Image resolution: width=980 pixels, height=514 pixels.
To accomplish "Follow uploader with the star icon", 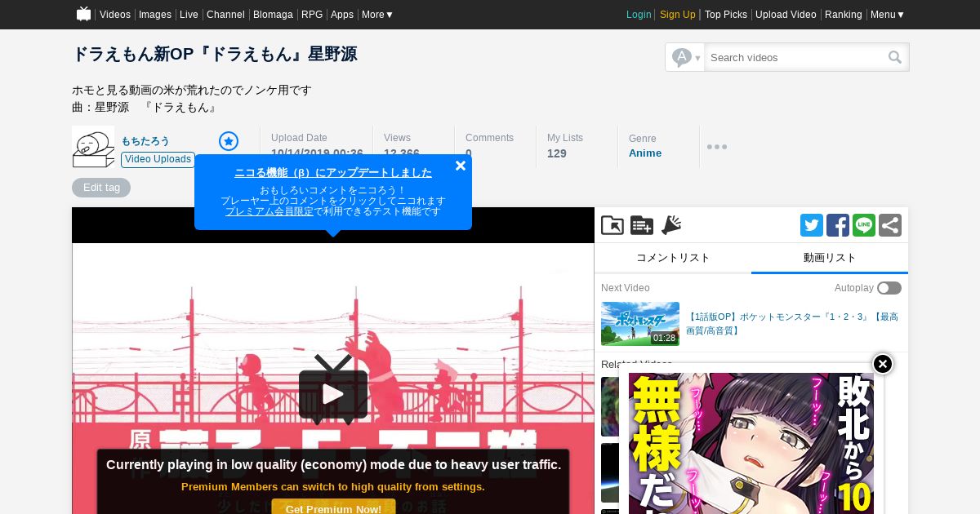I will 229,141.
